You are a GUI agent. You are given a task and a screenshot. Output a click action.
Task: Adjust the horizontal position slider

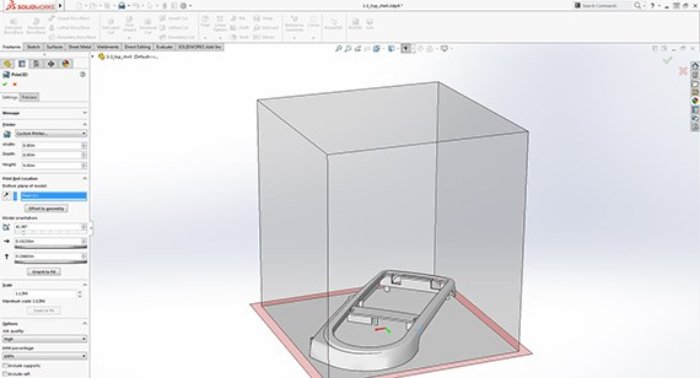click(50, 247)
